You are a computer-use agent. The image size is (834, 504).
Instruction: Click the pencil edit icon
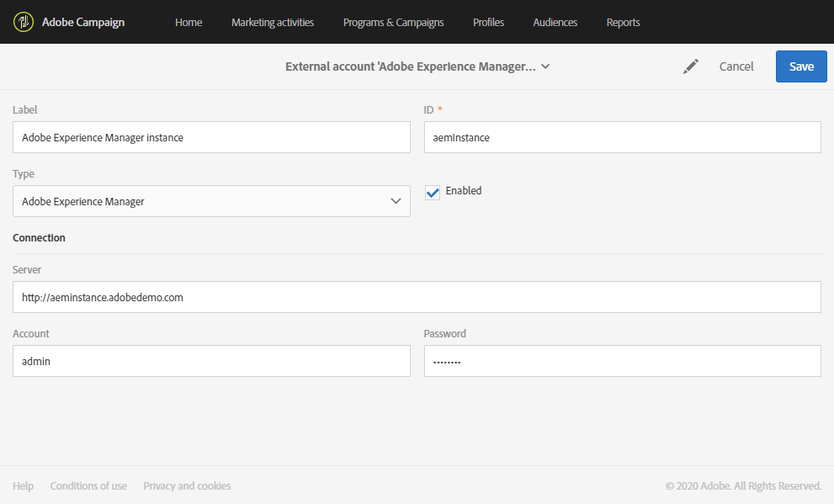(690, 66)
